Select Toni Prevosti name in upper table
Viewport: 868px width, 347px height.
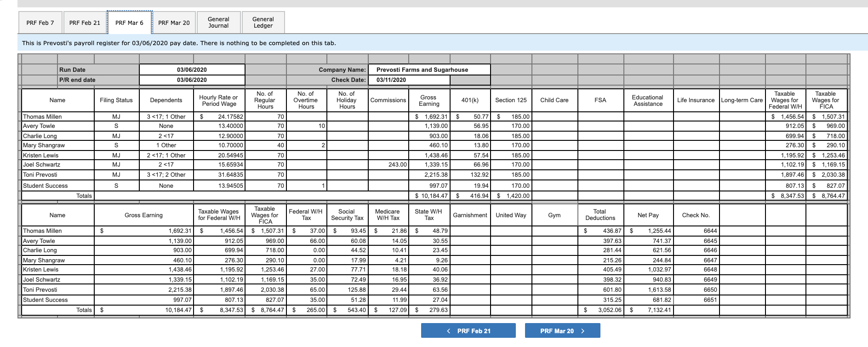point(57,174)
